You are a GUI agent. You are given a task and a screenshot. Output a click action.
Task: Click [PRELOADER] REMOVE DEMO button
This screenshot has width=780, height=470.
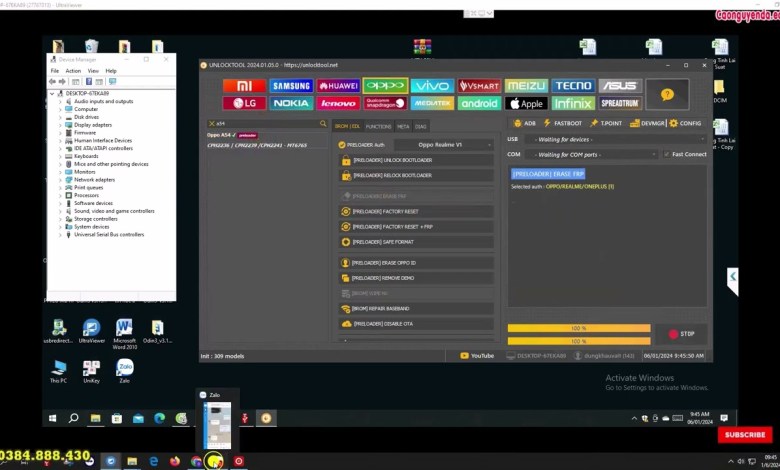tap(416, 278)
